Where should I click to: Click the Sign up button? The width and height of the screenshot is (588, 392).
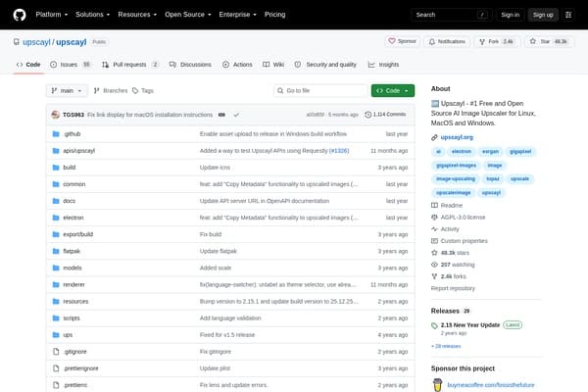coord(543,15)
